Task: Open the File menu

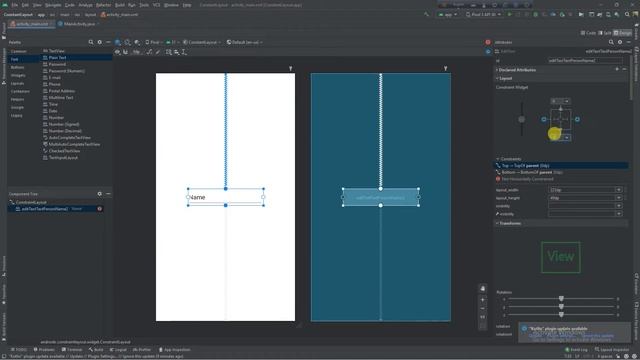Action: click(x=15, y=5)
